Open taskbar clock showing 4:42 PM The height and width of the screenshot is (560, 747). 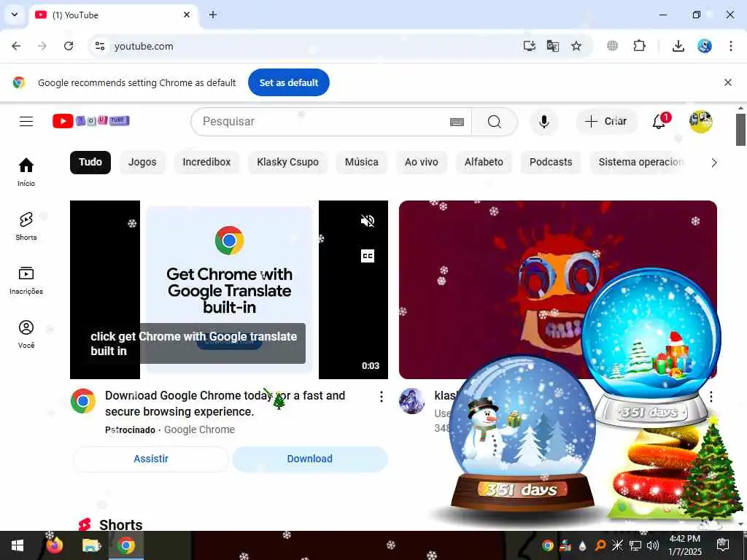tap(684, 545)
